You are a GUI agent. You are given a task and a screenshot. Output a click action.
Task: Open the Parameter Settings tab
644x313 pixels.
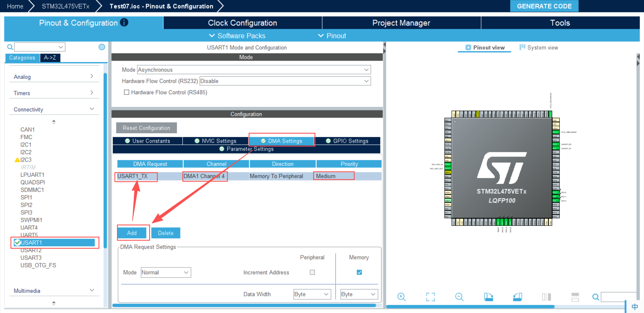247,149
